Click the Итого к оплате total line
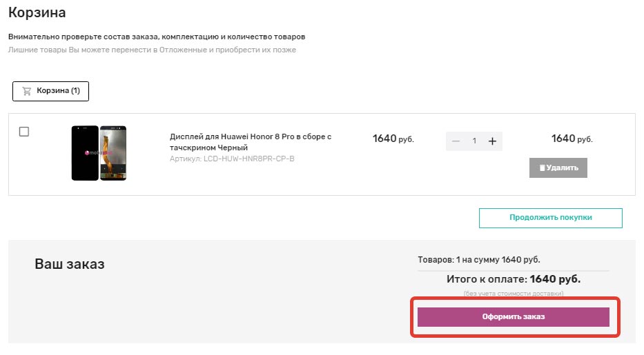The image size is (644, 355). pyautogui.click(x=514, y=280)
